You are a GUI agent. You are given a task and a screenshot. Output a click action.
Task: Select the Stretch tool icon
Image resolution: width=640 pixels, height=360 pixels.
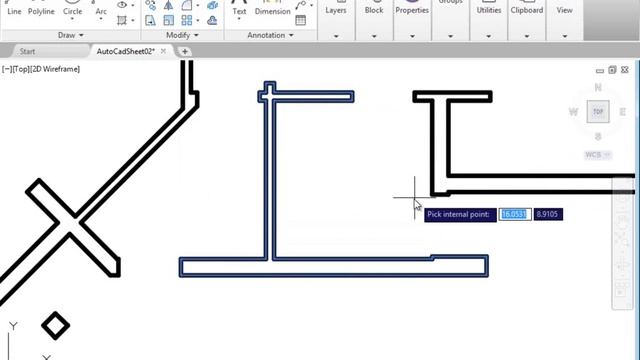(150, 20)
